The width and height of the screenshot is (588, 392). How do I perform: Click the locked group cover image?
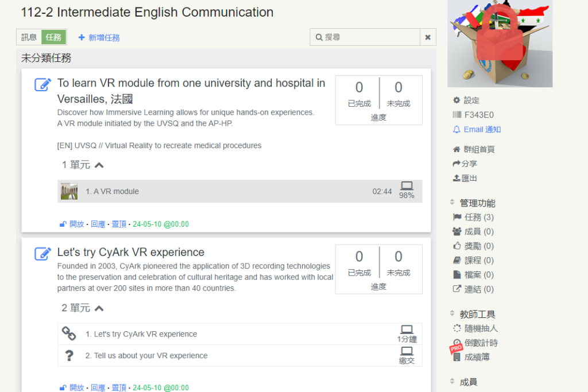(500, 44)
